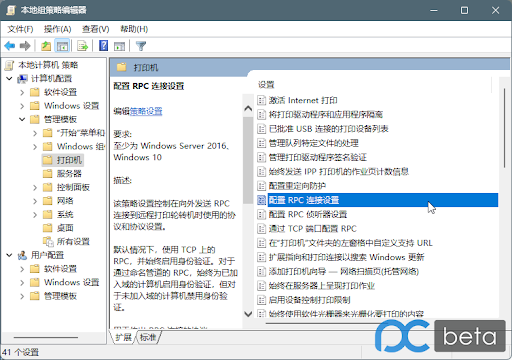Select 始终发送 IPP 打印机的作业页计数信息
This screenshot has width=512, height=360.
(339, 172)
